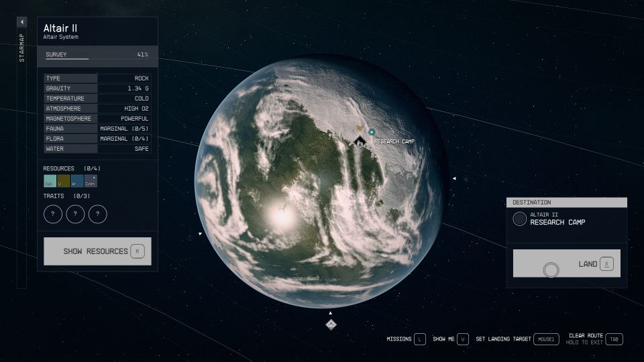Image resolution: width=644 pixels, height=362 pixels.
Task: Click the ship icon below the planet
Action: [x=331, y=324]
